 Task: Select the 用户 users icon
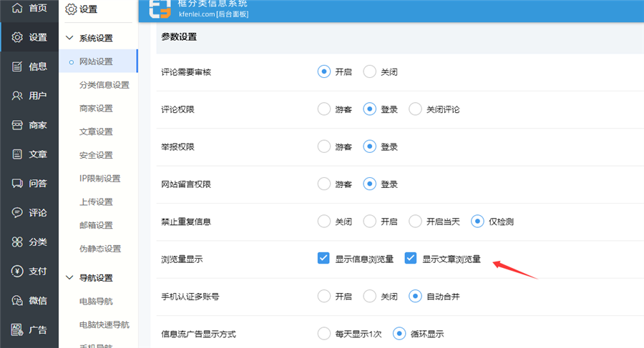pos(17,96)
